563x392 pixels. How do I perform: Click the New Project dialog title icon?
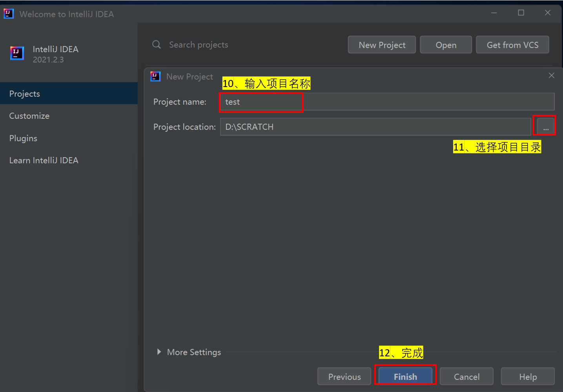tap(155, 76)
